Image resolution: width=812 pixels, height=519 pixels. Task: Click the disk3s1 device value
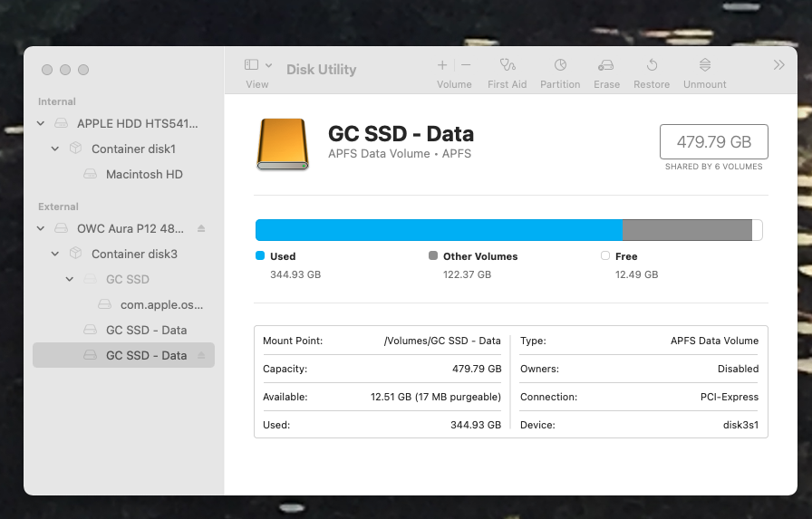point(740,425)
